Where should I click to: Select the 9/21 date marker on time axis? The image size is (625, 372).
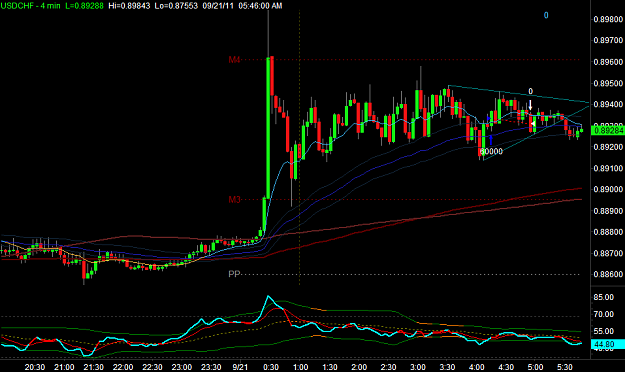240,367
